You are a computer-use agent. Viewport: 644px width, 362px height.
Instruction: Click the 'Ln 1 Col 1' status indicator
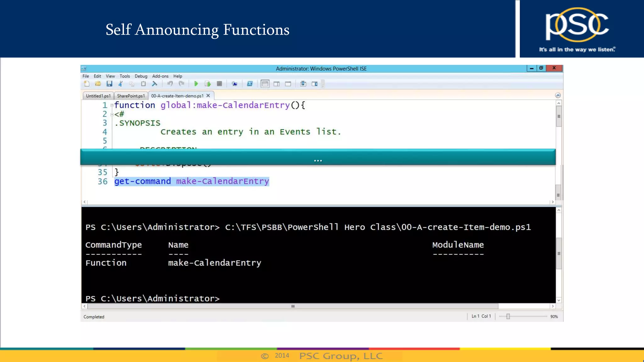point(481,316)
